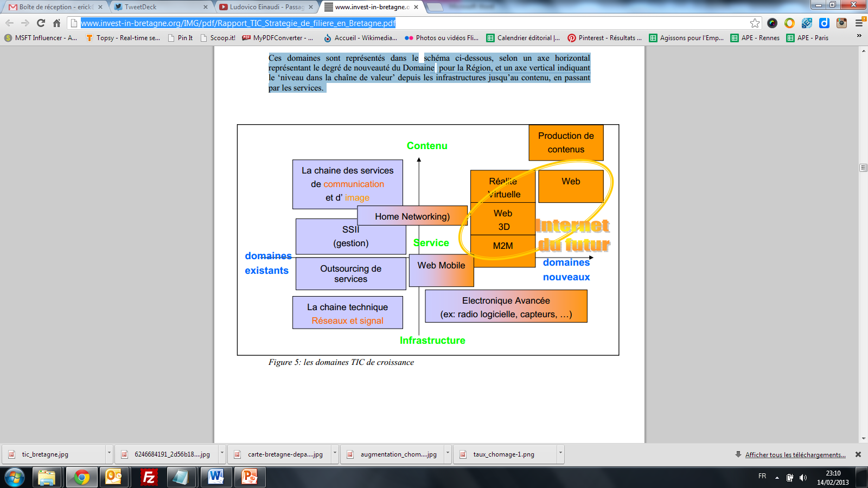Viewport: 868px width, 488px height.
Task: Close the TweetDeck tab
Action: tap(206, 7)
